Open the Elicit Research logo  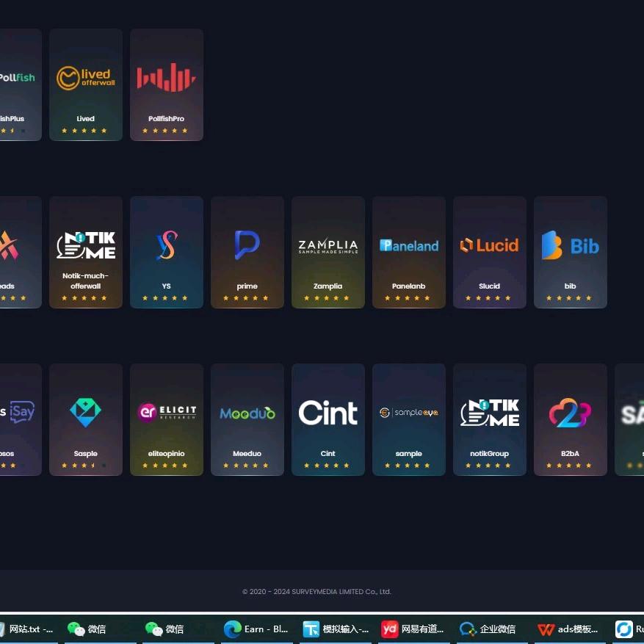(x=167, y=413)
